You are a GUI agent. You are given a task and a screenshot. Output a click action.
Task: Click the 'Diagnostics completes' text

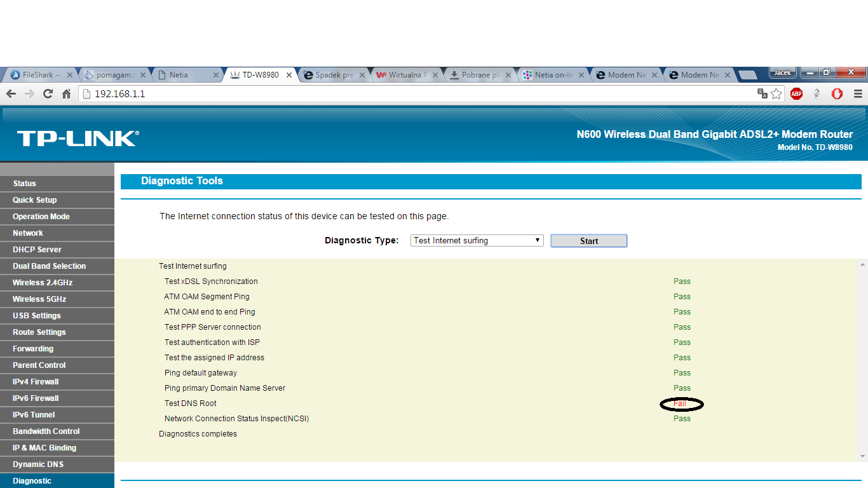198,434
